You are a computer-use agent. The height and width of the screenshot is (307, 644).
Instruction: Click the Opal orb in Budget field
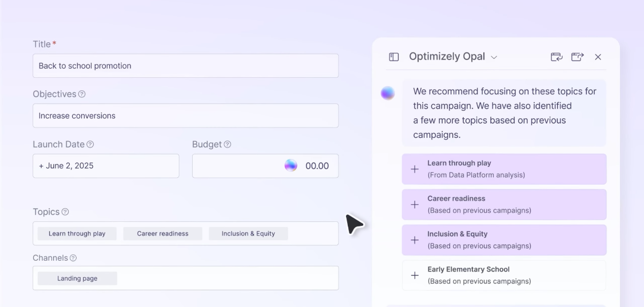click(x=291, y=166)
